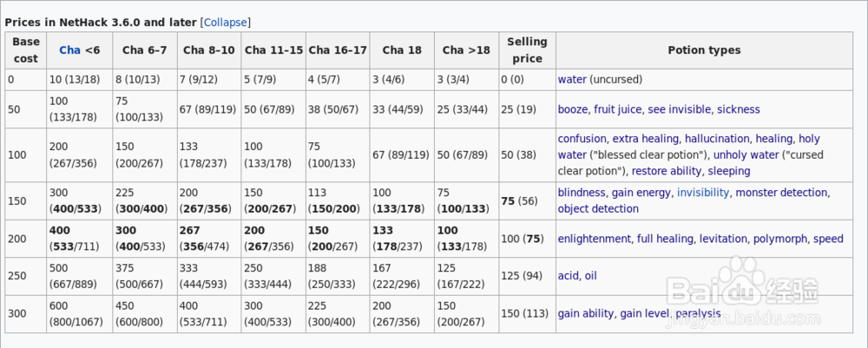Follow the gain level link
The height and width of the screenshot is (348, 868).
644,313
